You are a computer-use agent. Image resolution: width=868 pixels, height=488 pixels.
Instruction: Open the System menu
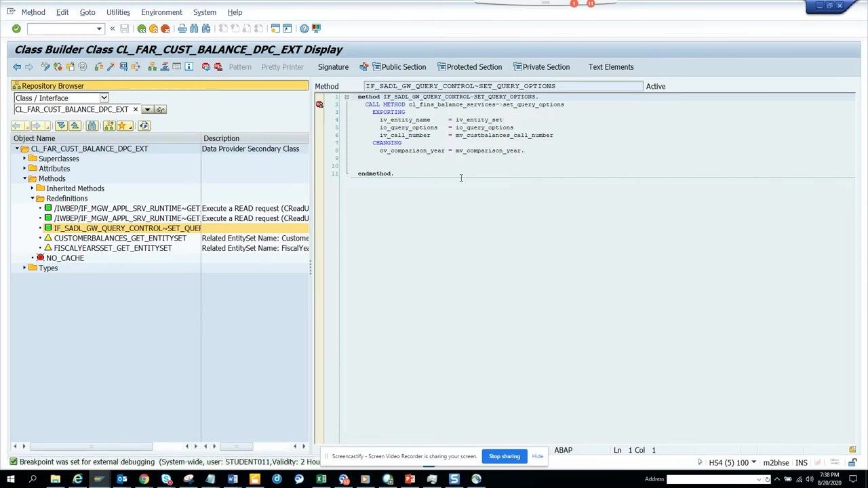point(204,12)
